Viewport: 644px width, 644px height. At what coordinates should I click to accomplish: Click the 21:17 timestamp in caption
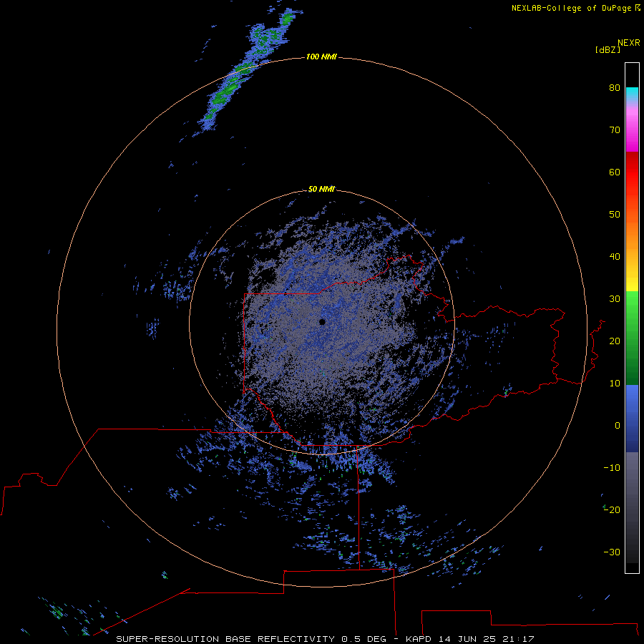[518, 639]
